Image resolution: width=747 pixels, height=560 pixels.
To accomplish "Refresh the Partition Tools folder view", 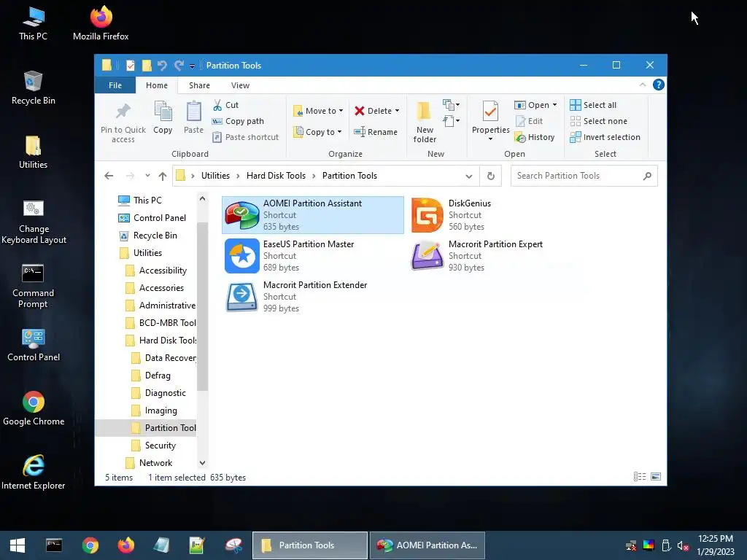I will (491, 176).
